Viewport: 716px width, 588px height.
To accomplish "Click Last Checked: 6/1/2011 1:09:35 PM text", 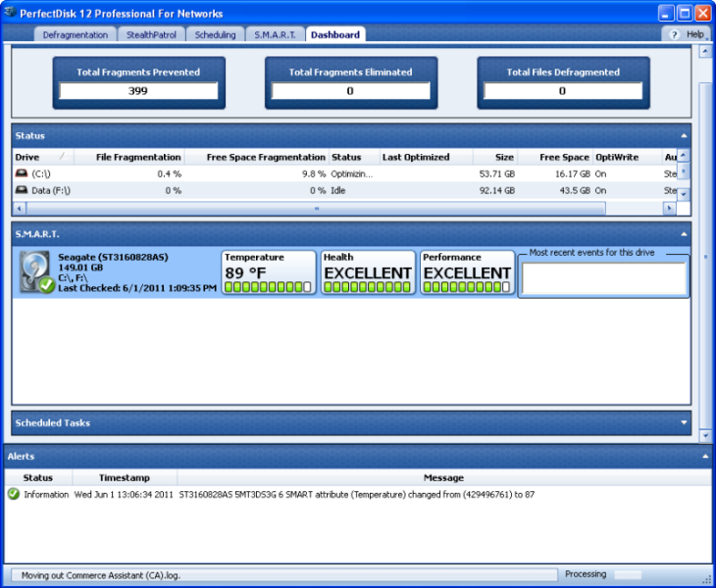I will tap(137, 288).
